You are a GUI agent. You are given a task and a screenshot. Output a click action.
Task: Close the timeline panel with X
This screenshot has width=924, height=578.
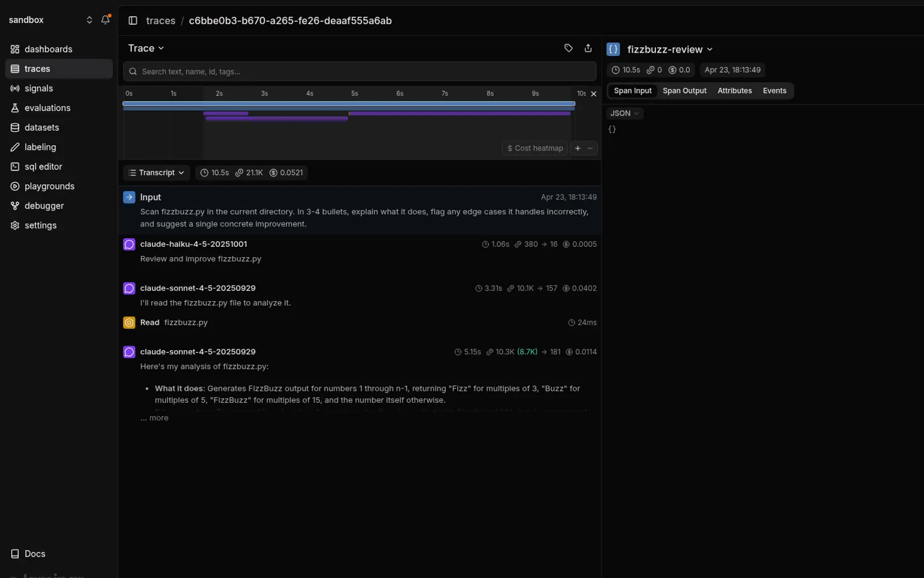tap(593, 94)
